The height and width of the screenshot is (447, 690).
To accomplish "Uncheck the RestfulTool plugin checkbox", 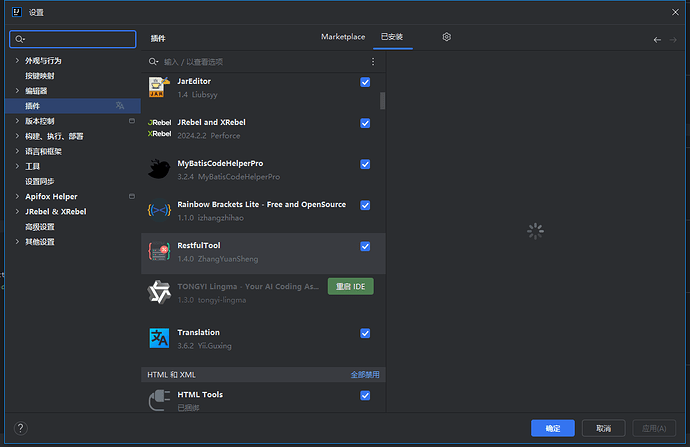I will [365, 246].
